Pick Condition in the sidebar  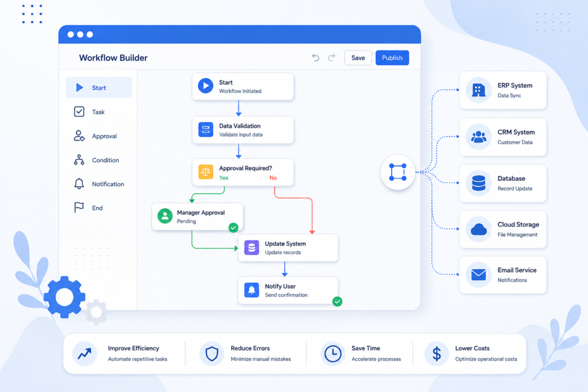(x=99, y=160)
